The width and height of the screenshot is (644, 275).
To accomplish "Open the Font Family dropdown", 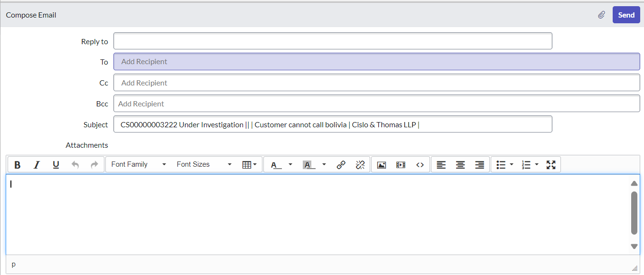I will pos(137,164).
